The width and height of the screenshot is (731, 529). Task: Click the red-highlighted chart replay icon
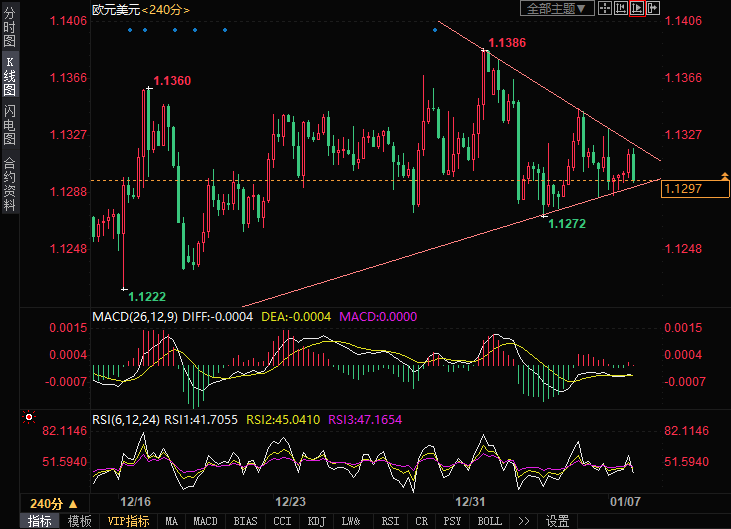click(637, 8)
